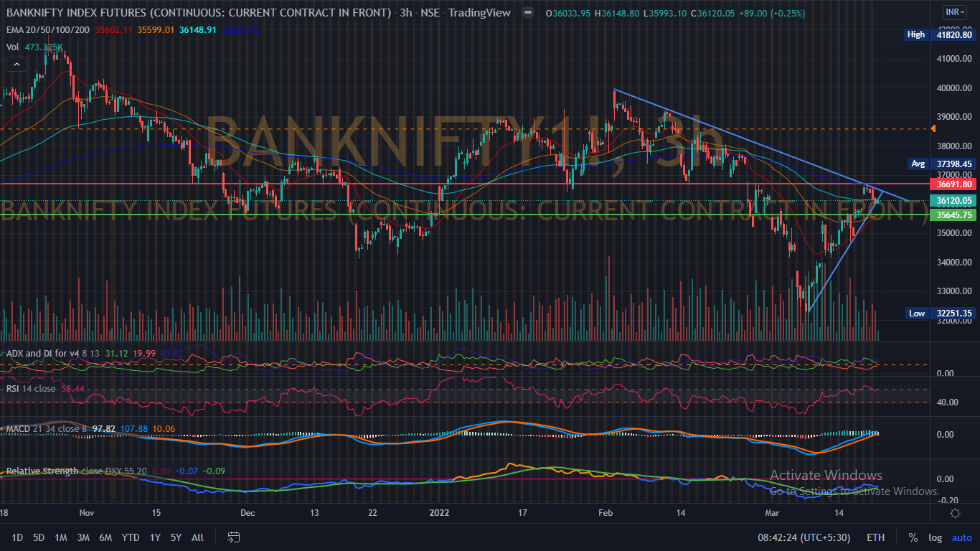The height and width of the screenshot is (551, 980).
Task: Select the 6M time range
Action: pyautogui.click(x=105, y=537)
